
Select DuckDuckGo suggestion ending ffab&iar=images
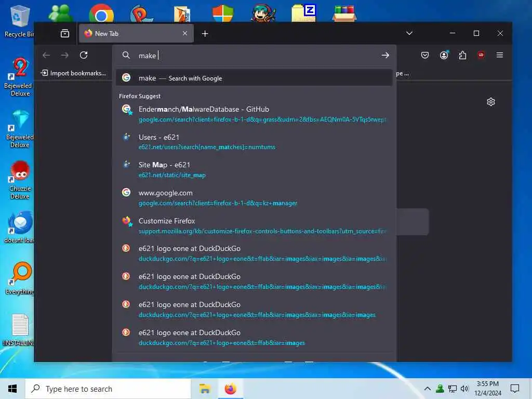[x=254, y=338]
